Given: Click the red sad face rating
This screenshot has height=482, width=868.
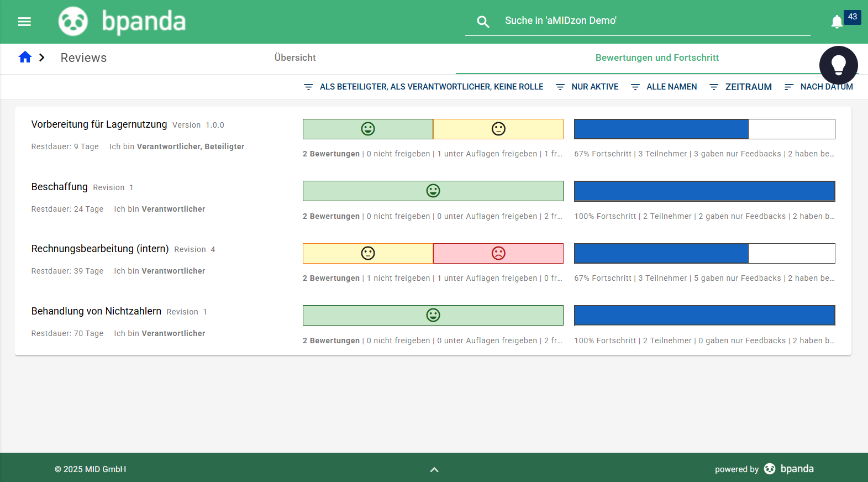Looking at the screenshot, I should pos(498,253).
